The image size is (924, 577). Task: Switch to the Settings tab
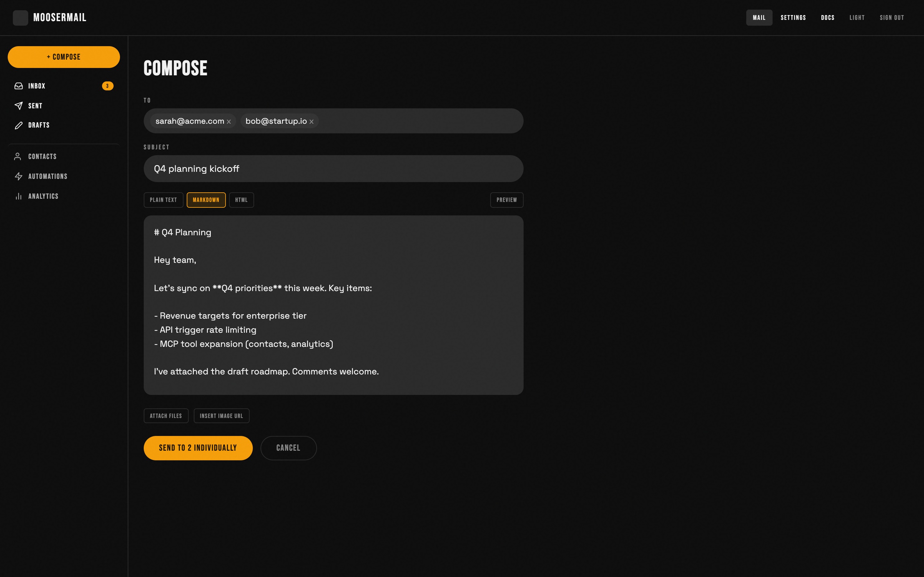click(793, 18)
